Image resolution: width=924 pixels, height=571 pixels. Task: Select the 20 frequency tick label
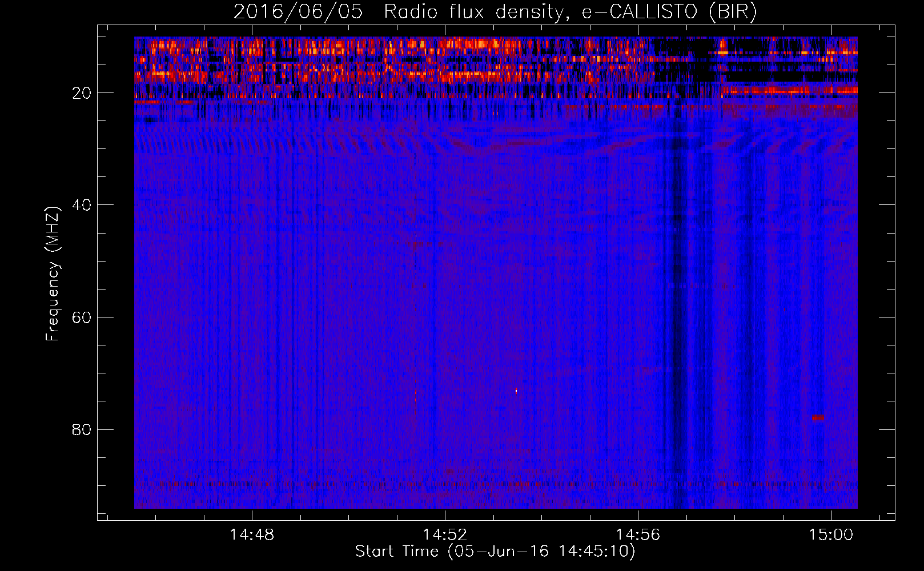click(x=82, y=93)
